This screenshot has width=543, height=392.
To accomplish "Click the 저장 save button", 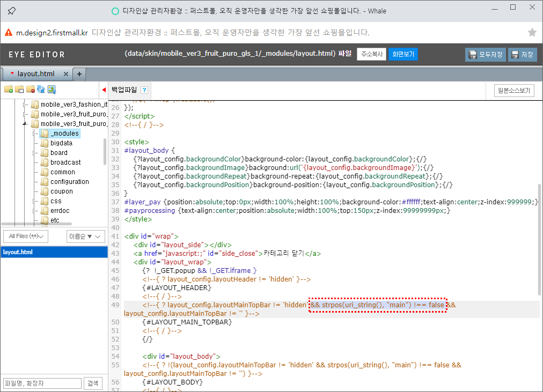I will point(523,55).
